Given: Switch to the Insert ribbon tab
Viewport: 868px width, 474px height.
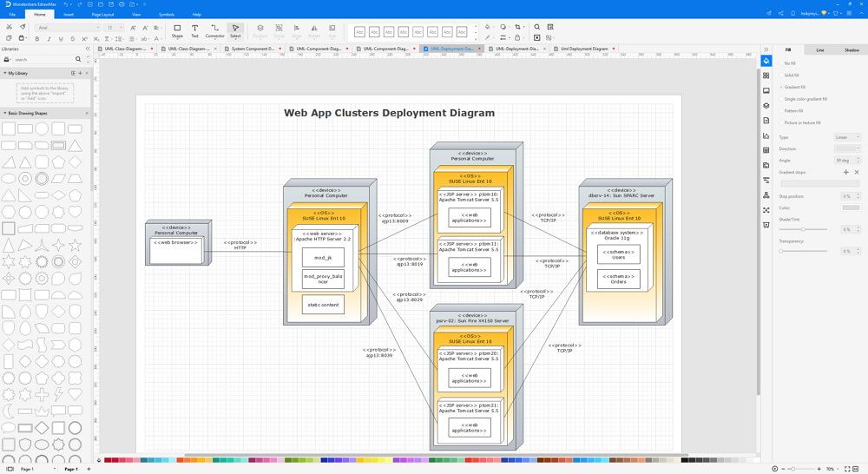Looking at the screenshot, I should (69, 15).
